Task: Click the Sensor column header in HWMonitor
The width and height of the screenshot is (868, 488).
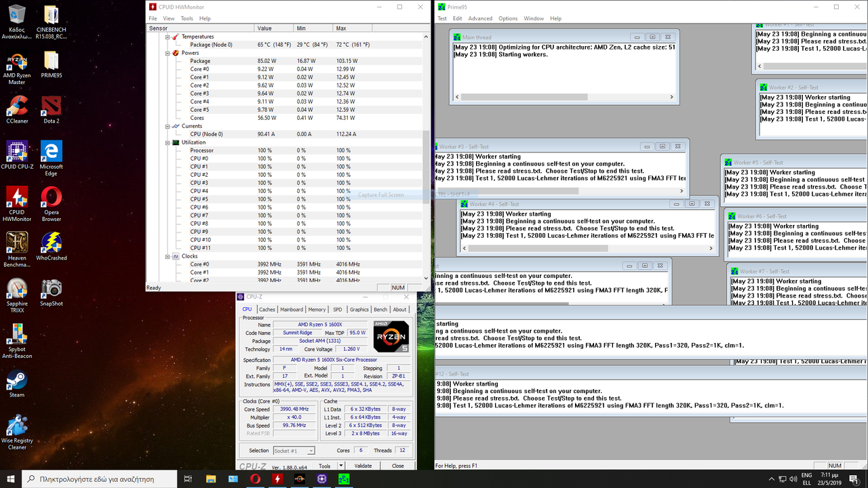Action: pyautogui.click(x=201, y=28)
